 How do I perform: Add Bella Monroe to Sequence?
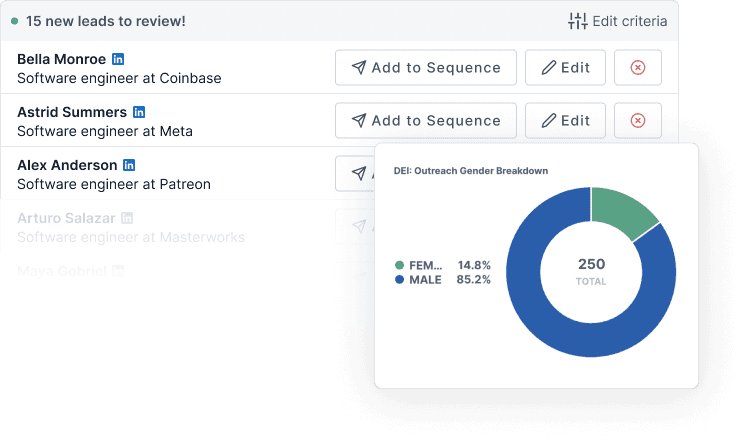(426, 68)
